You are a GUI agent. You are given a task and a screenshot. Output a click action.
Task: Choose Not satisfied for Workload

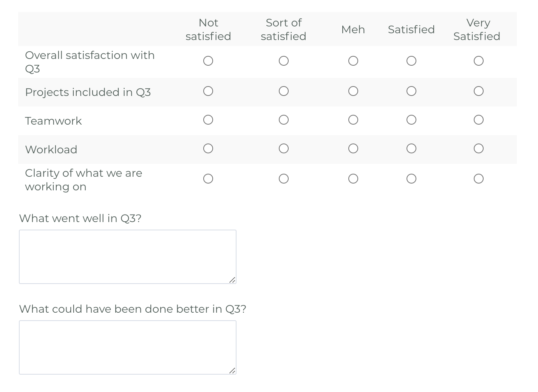point(208,148)
